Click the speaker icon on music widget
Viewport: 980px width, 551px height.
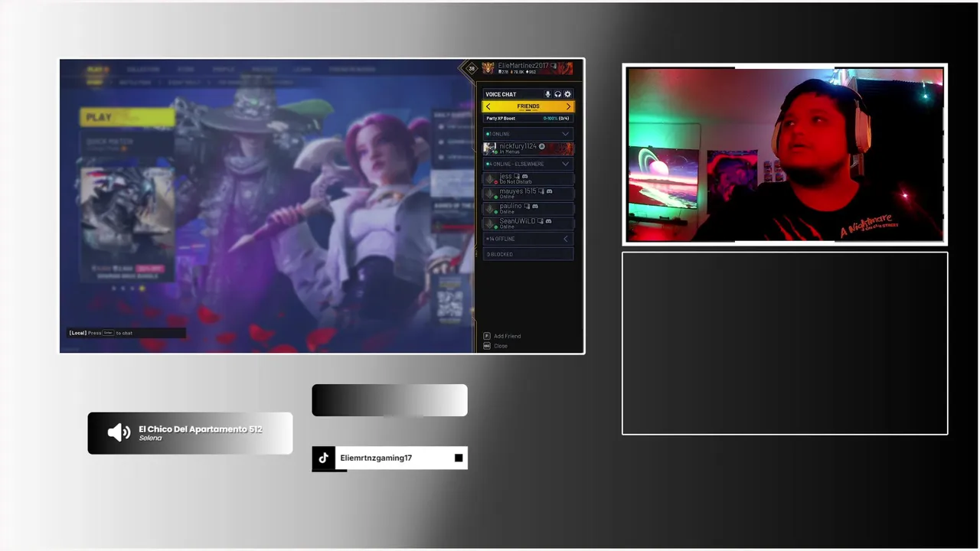[x=119, y=433]
